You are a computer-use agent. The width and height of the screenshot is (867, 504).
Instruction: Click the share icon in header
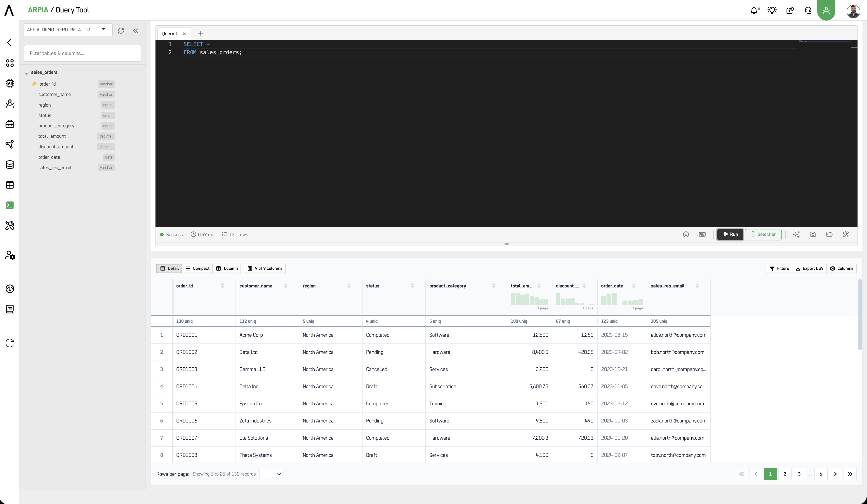pos(790,10)
